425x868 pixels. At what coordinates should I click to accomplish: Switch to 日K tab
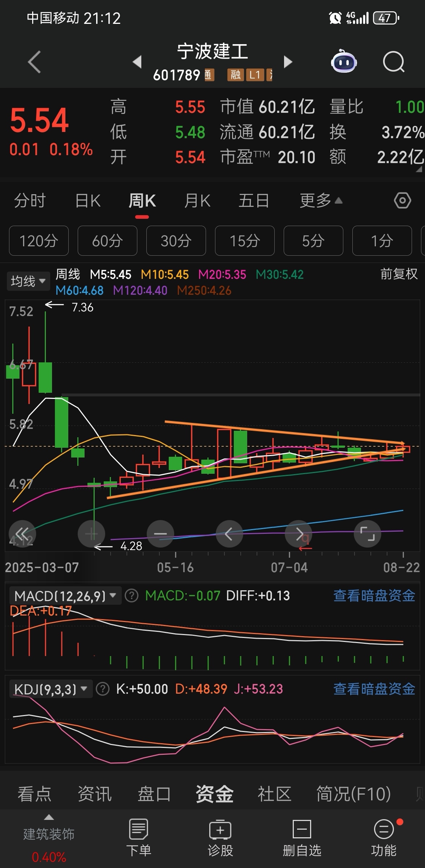click(88, 200)
